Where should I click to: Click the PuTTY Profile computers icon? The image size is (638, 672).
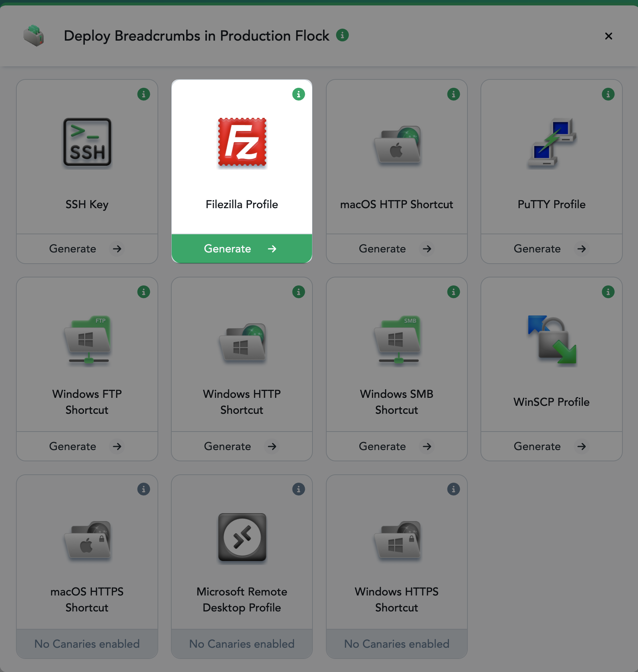point(552,142)
